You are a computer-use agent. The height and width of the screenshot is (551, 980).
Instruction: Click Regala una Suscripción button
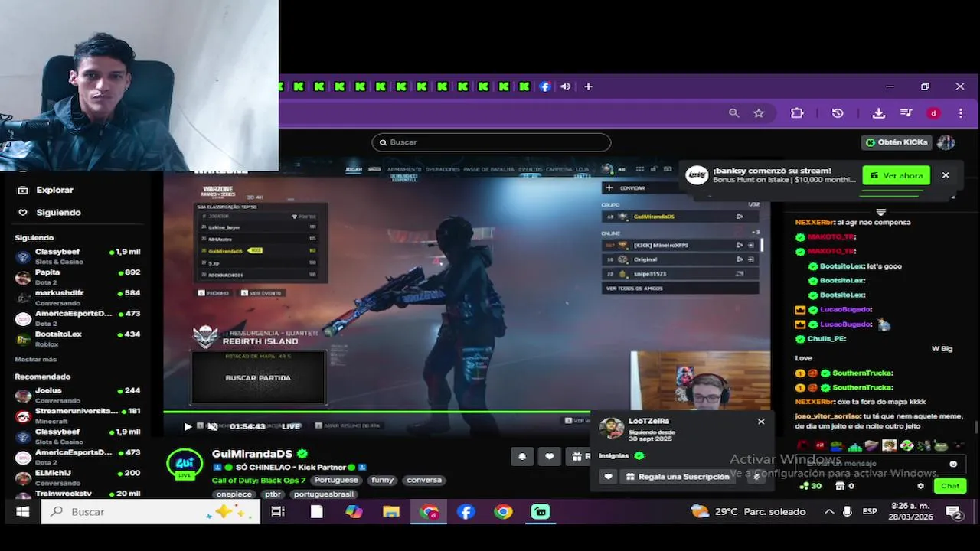coord(677,476)
